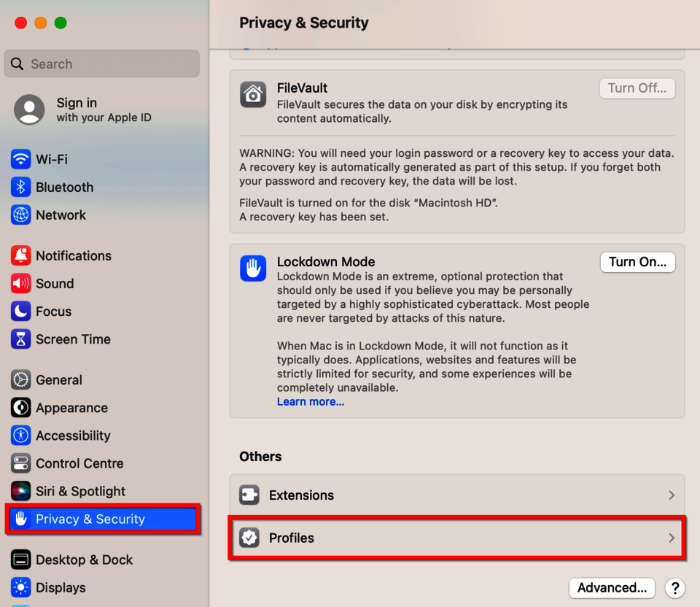Click the help question mark button
Viewport: 700px width, 607px height.
[675, 588]
